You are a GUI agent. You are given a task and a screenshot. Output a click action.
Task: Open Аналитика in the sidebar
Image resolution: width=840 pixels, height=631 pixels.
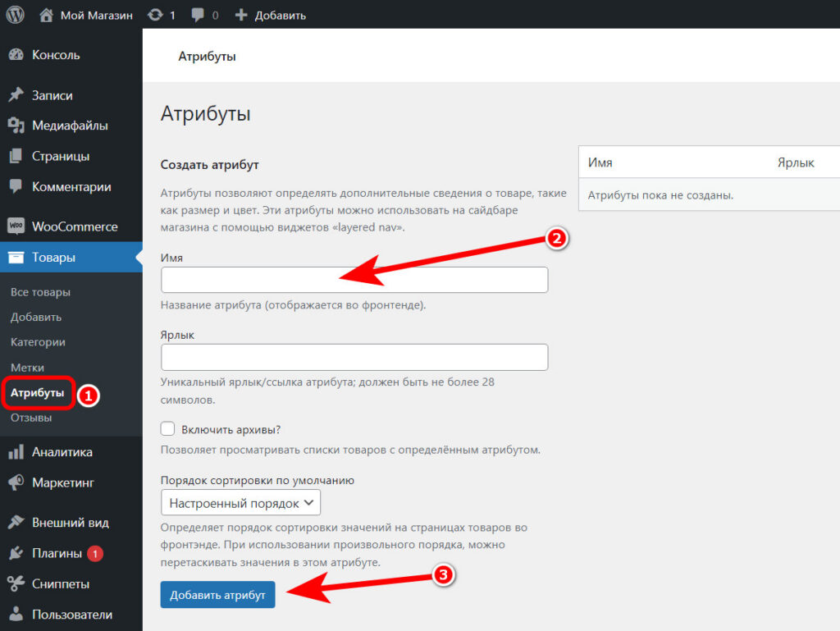(x=62, y=452)
